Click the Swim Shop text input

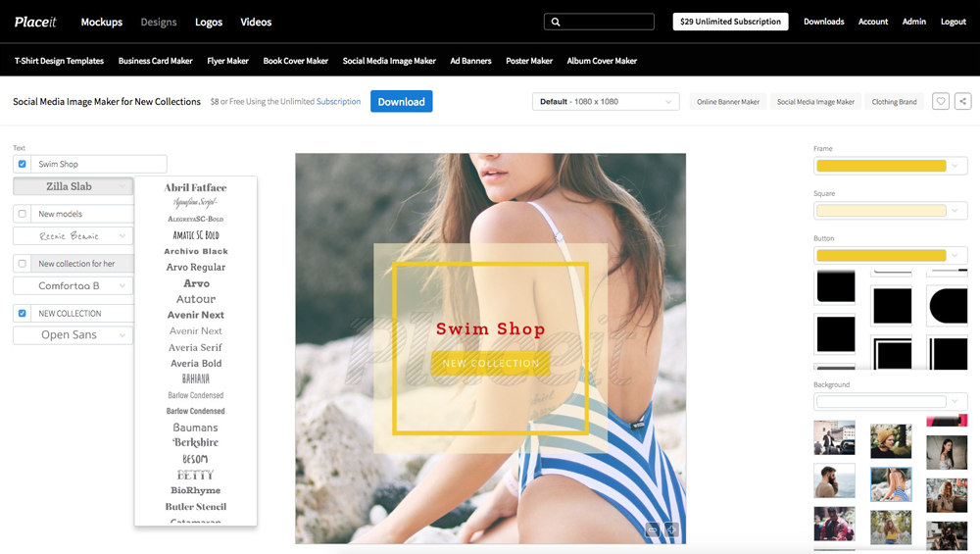pos(99,164)
